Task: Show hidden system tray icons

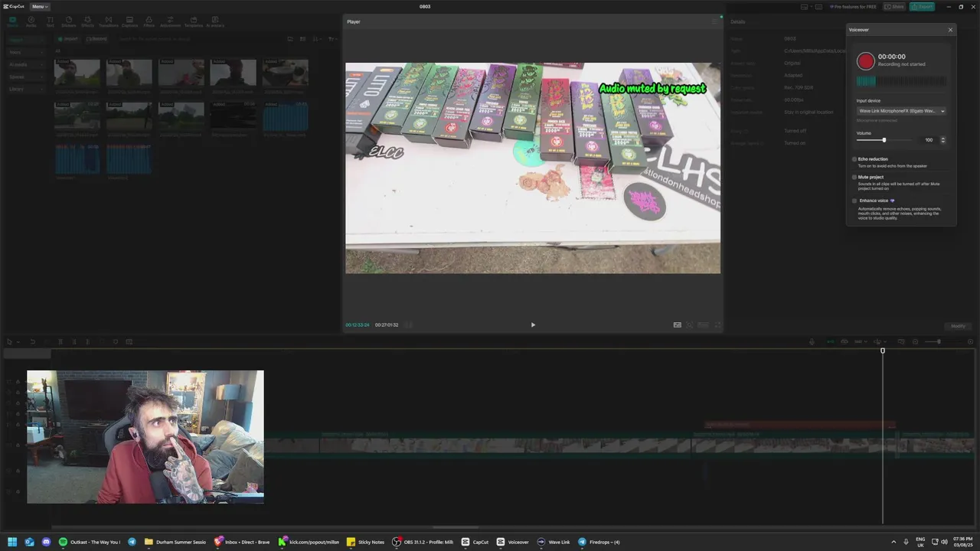Action: pyautogui.click(x=893, y=542)
